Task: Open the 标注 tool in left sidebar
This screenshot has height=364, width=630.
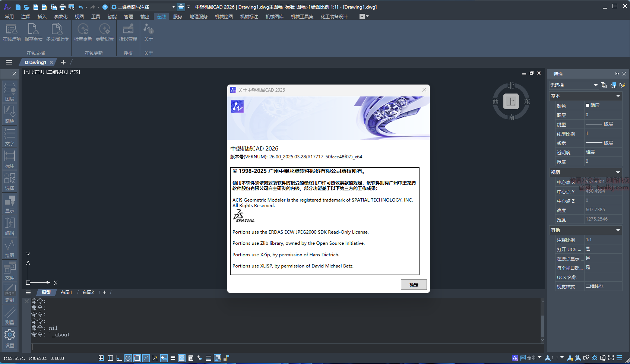Action: [x=10, y=159]
